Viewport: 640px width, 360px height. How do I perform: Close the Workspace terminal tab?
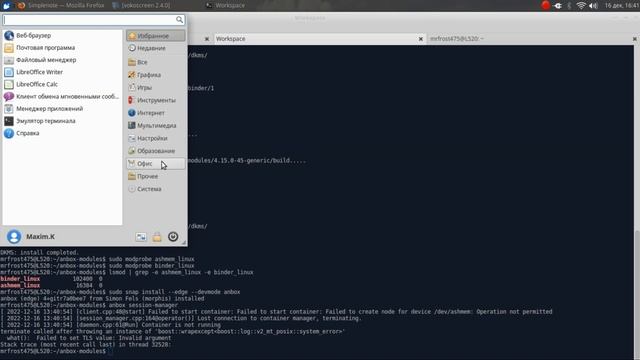coord(420,39)
